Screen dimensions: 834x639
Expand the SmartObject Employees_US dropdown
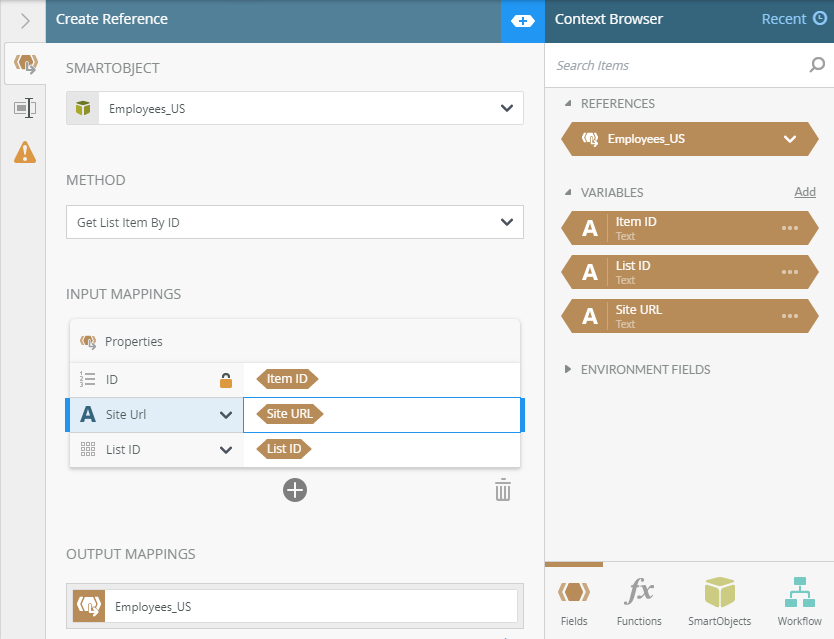point(505,109)
